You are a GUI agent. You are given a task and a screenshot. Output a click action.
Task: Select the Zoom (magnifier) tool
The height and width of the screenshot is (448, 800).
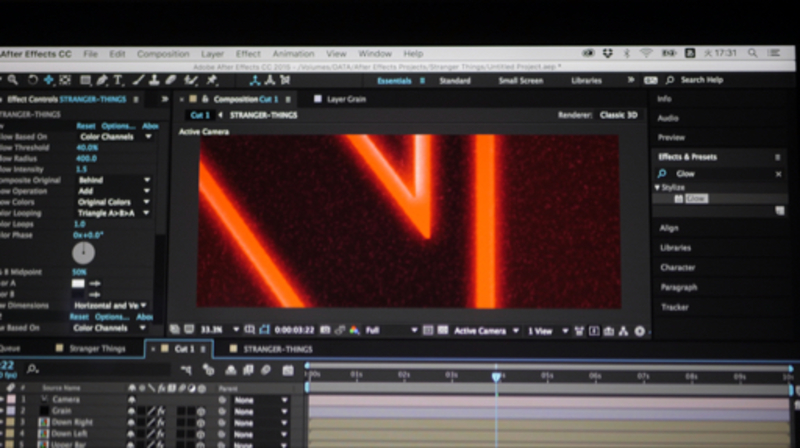click(x=13, y=80)
